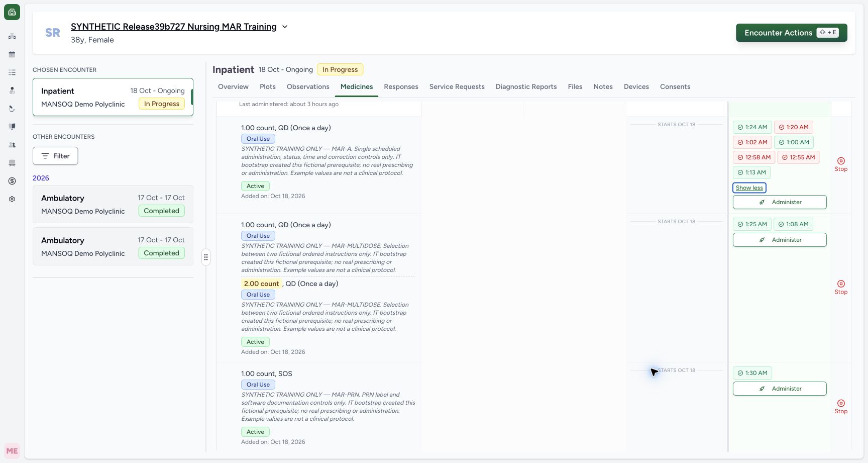The image size is (868, 463).
Task: Stop the MAR-PRN SOS medication
Action: (841, 407)
